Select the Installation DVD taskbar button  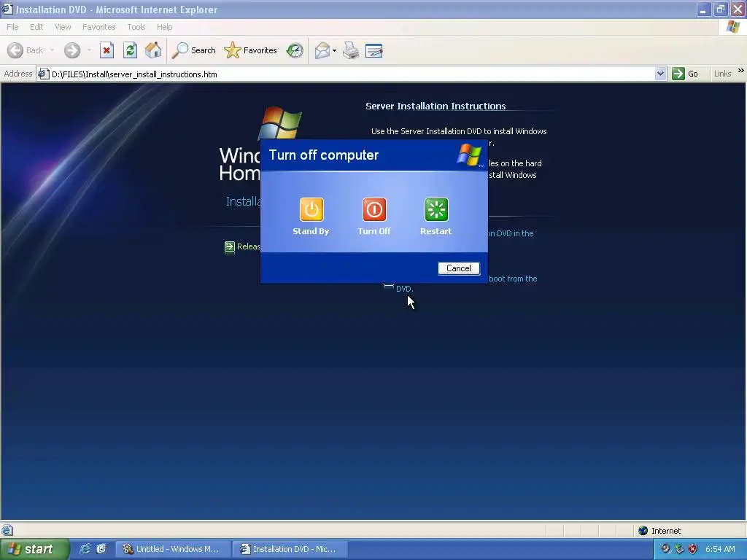click(x=290, y=549)
